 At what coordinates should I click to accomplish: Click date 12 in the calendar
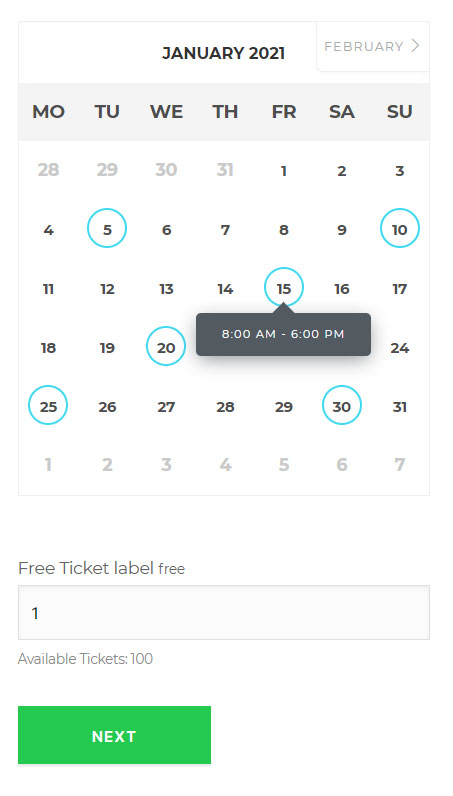click(x=107, y=289)
